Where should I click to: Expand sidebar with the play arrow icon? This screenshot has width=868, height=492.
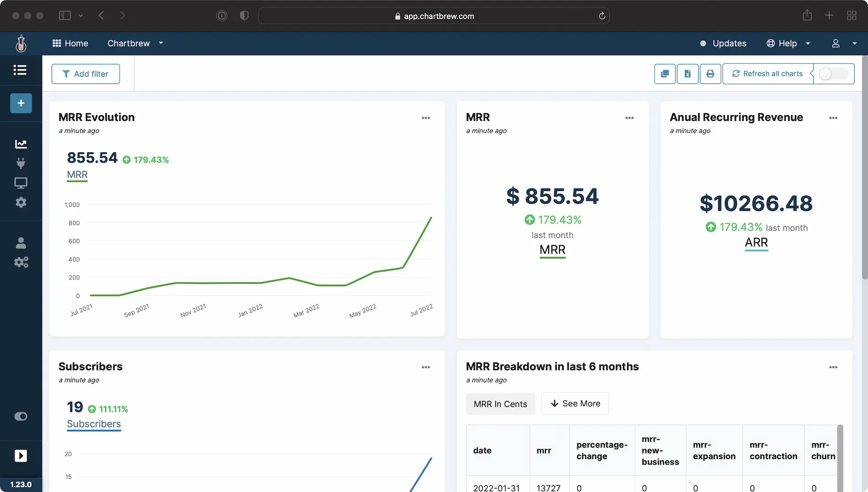coord(21,455)
